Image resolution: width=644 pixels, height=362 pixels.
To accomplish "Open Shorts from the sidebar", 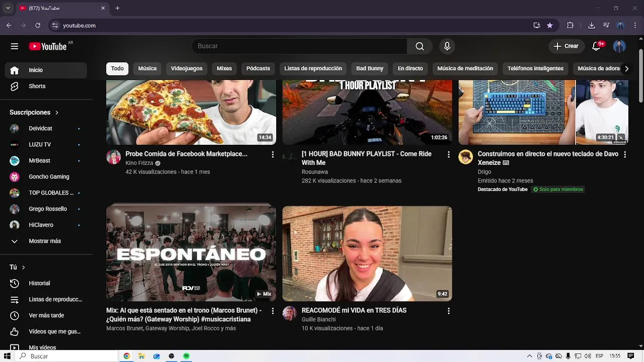I will [46, 86].
